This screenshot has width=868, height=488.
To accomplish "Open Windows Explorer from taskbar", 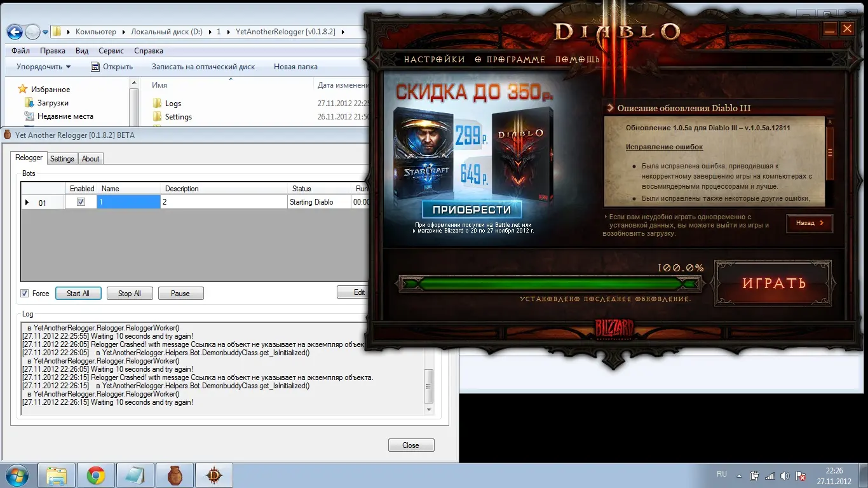I will (x=57, y=475).
